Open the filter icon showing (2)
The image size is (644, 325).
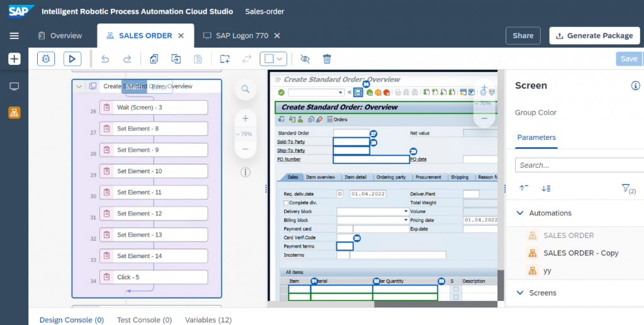[x=629, y=189]
